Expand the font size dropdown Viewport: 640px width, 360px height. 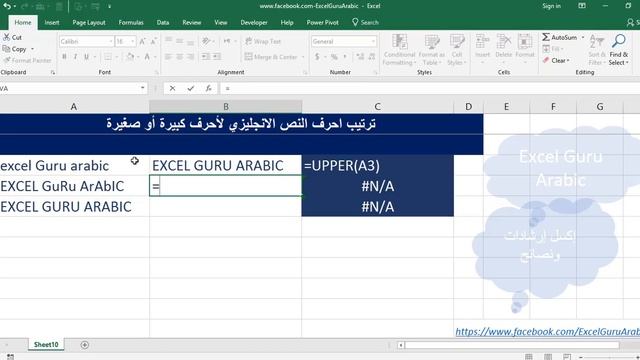(x=133, y=41)
